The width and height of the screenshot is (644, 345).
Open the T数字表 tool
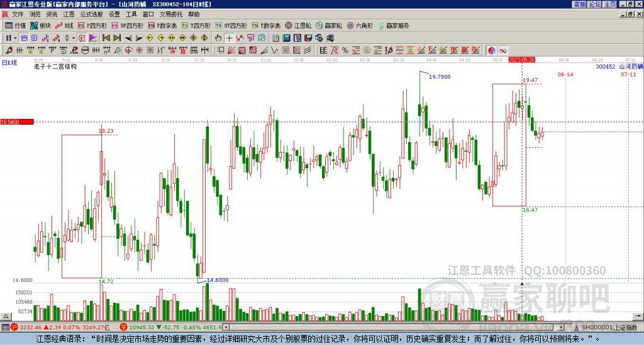click(266, 25)
